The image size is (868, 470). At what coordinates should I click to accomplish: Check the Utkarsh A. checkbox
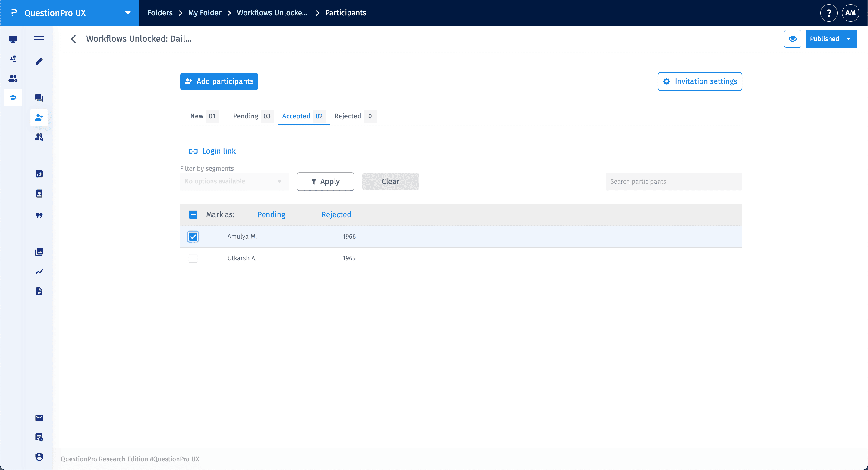(193, 258)
